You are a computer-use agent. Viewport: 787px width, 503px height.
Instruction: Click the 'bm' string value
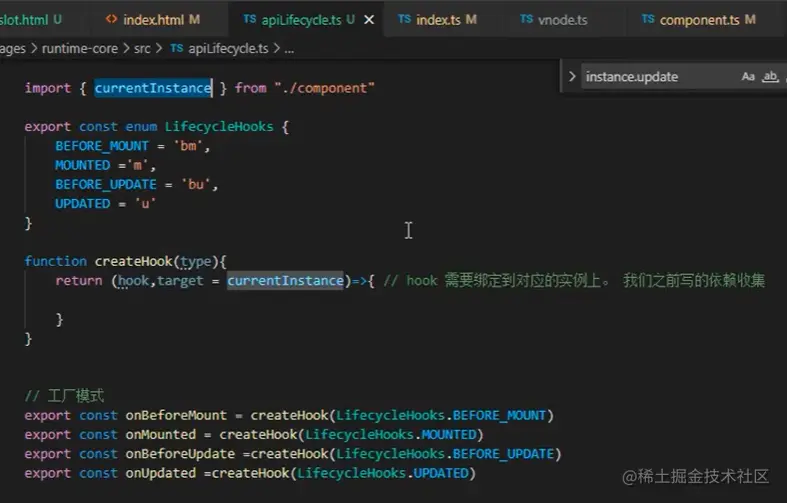(x=188, y=146)
